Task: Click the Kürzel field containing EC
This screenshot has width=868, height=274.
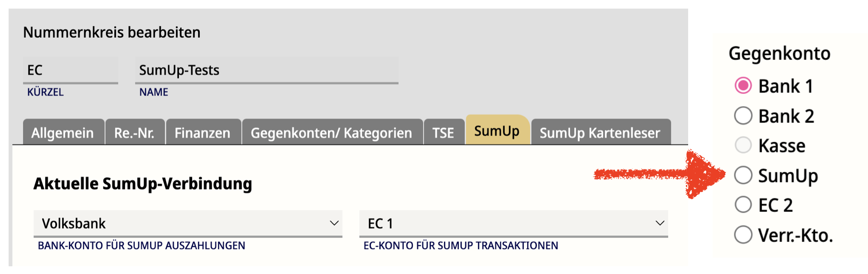Action: tap(70, 70)
